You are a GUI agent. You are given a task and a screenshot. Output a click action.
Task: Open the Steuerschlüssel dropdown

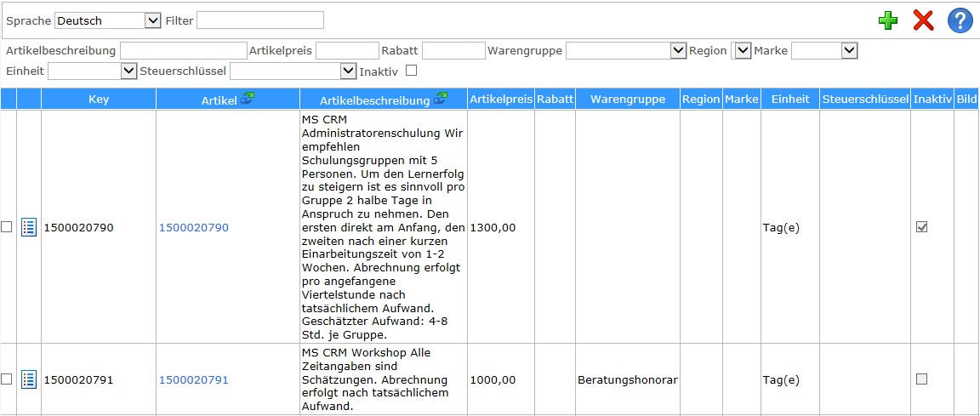tap(293, 71)
